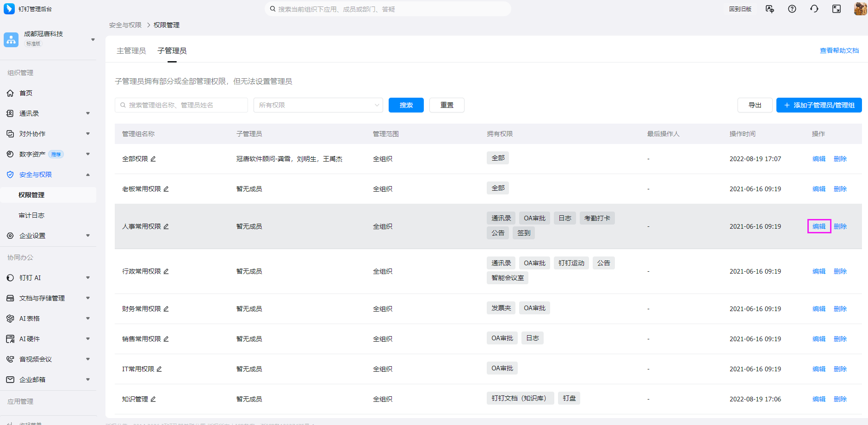Viewport: 868px width, 425px height.
Task: Click the 导出 export button
Action: pyautogui.click(x=755, y=105)
